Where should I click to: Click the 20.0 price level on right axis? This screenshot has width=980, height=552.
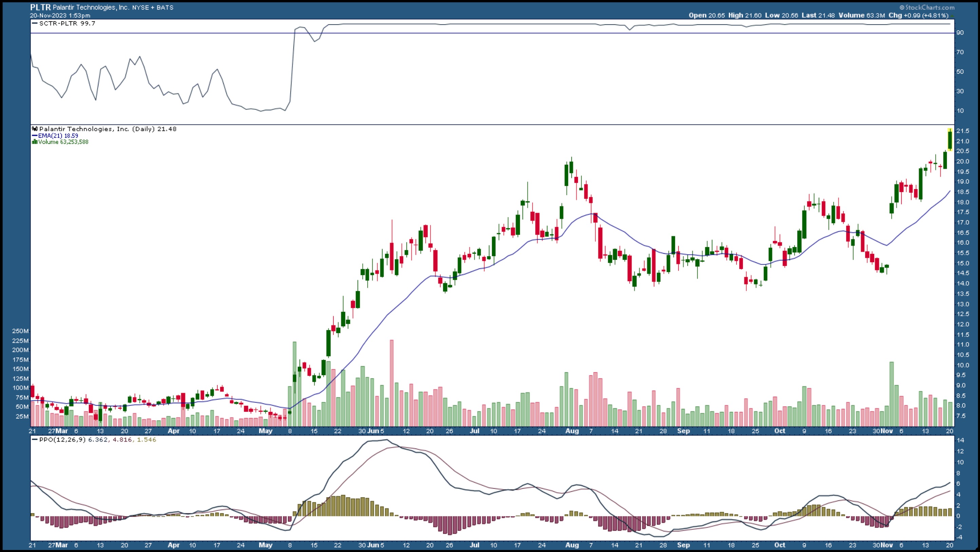[962, 162]
